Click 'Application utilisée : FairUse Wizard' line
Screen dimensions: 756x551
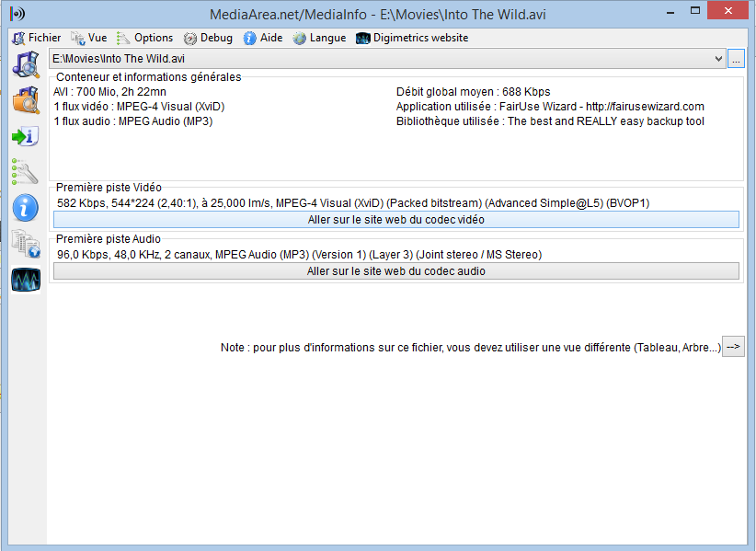[x=550, y=107]
